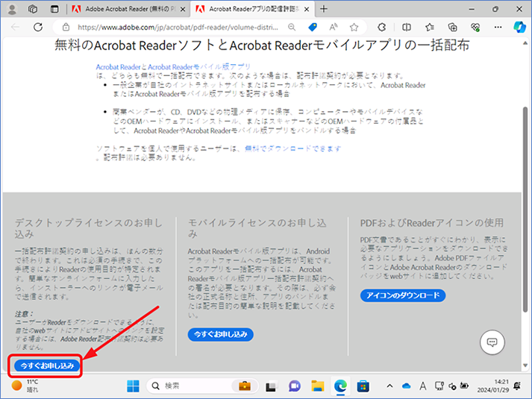The height and width of the screenshot is (399, 532).
Task: Open File Explorer from taskbar
Action: [318, 386]
